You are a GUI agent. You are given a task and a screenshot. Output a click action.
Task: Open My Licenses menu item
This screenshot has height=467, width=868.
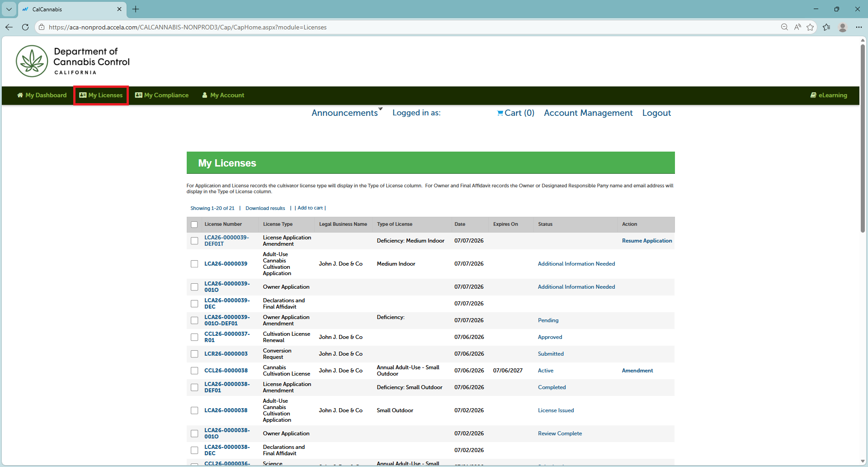tap(101, 95)
